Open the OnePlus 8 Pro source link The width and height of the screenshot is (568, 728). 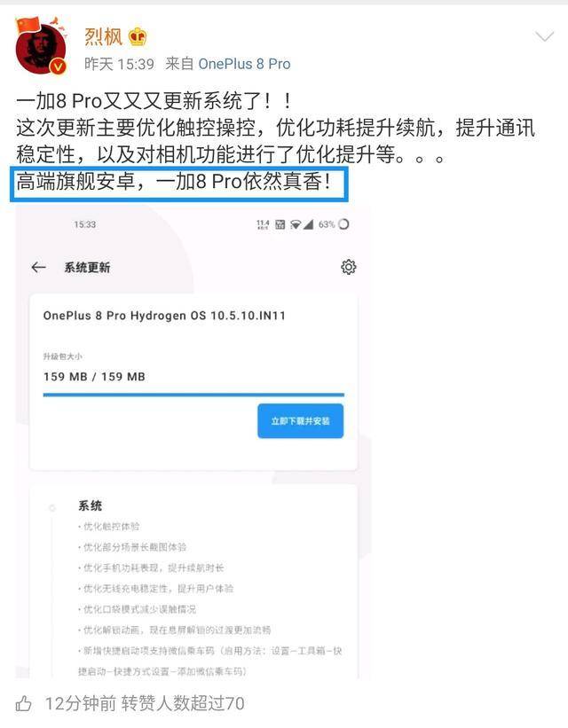click(244, 64)
